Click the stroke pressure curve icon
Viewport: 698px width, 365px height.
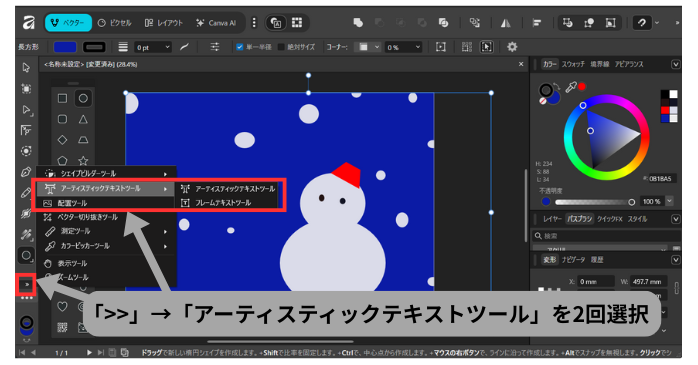[184, 47]
